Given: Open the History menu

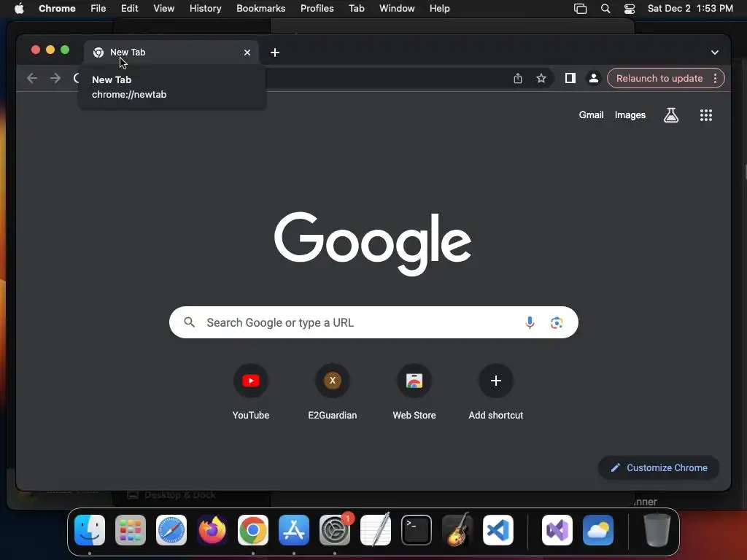Looking at the screenshot, I should pyautogui.click(x=205, y=8).
